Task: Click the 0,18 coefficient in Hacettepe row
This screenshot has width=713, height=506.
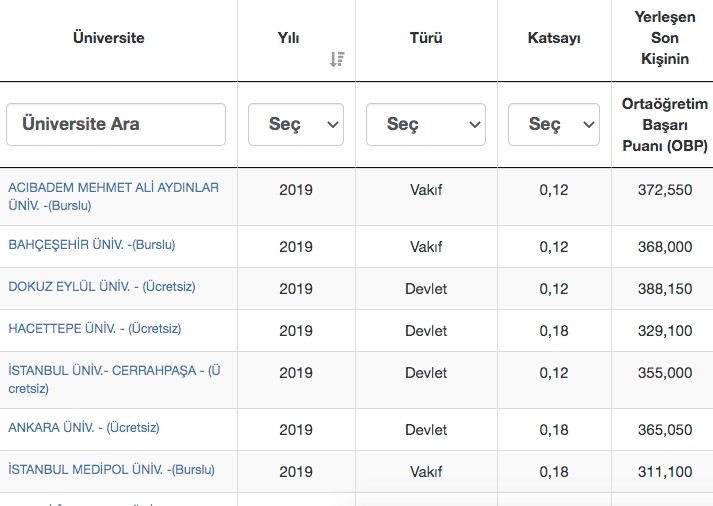Action: pos(553,331)
